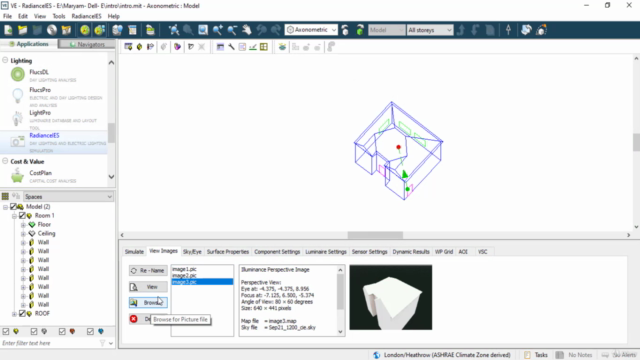
Task: Click the wrench settings icon
Action: click(231, 47)
